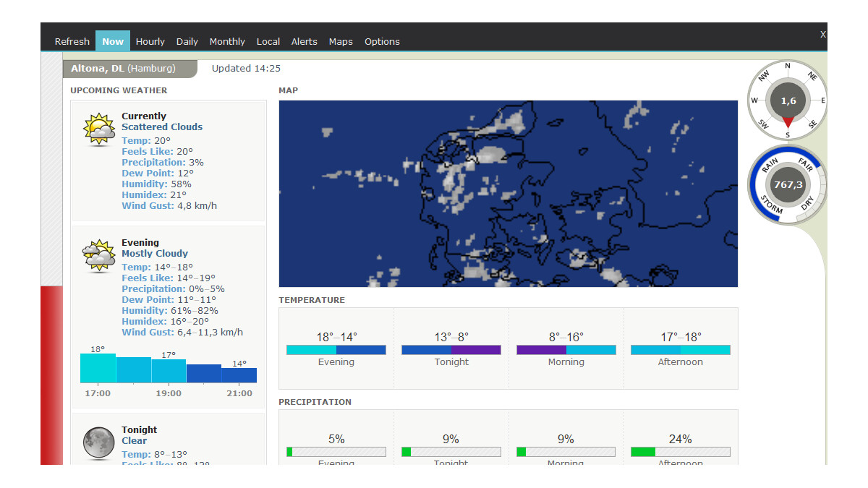Image resolution: width=868 pixels, height=488 pixels.
Task: Click the Humidity: 58% value
Action: click(156, 184)
